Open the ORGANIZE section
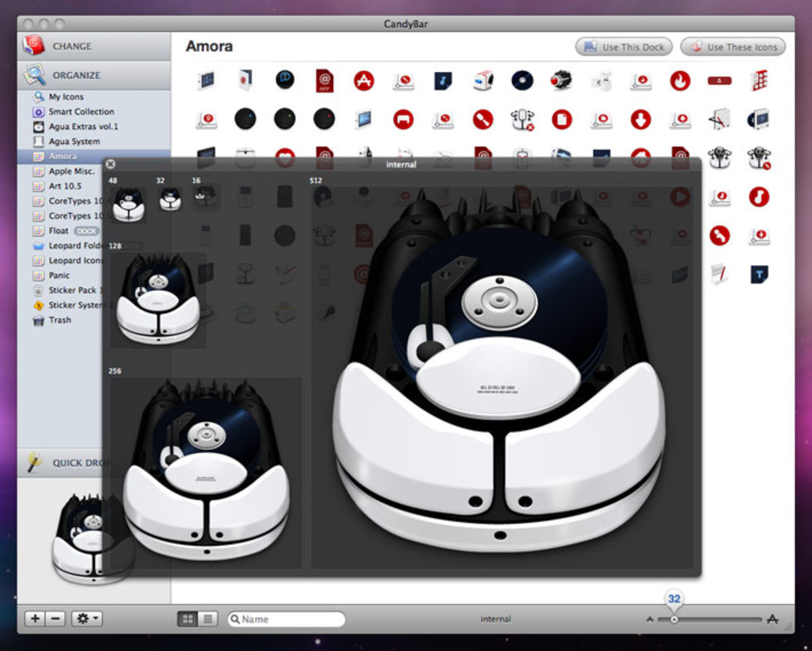This screenshot has height=651, width=812. tap(76, 75)
